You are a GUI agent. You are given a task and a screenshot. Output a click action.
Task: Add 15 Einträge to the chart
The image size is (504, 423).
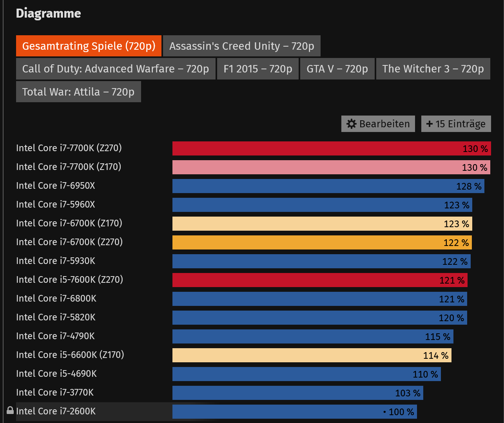click(456, 124)
